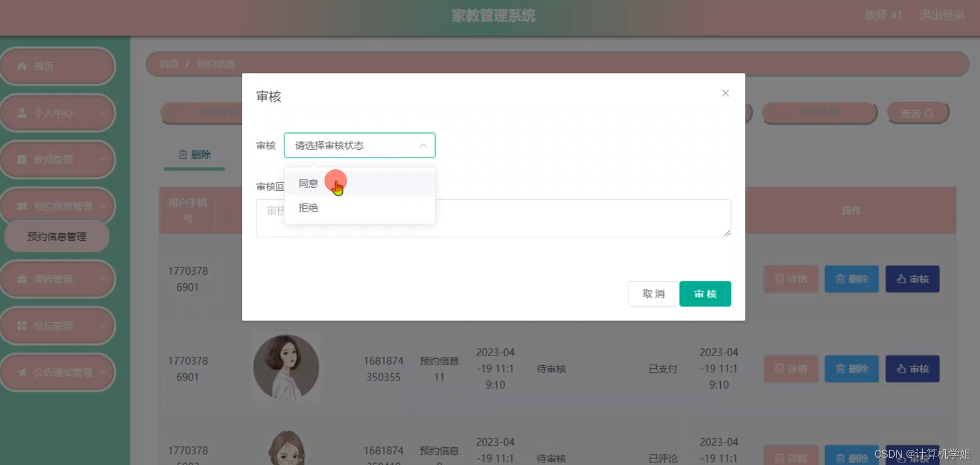
Task: Choose 拒绝 from the status list
Action: [x=360, y=208]
